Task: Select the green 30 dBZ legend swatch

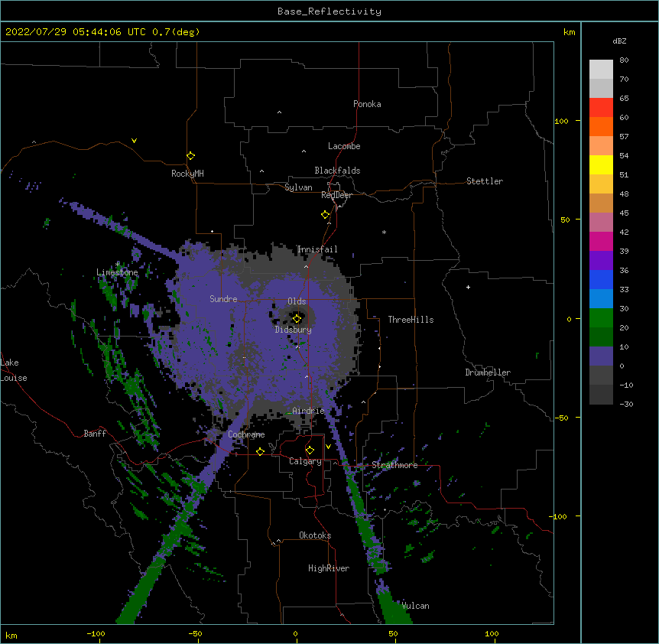Action: [601, 317]
